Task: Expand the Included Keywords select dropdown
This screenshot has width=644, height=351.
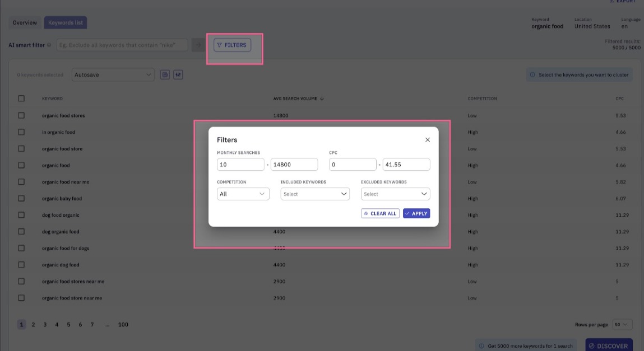Action: (315, 194)
